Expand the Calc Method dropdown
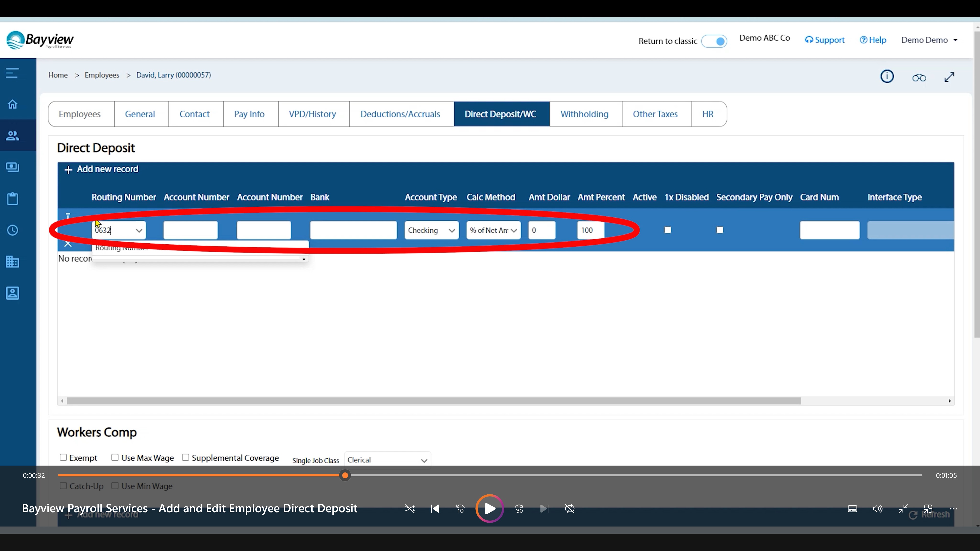Screen dimensions: 980x551 [493, 230]
